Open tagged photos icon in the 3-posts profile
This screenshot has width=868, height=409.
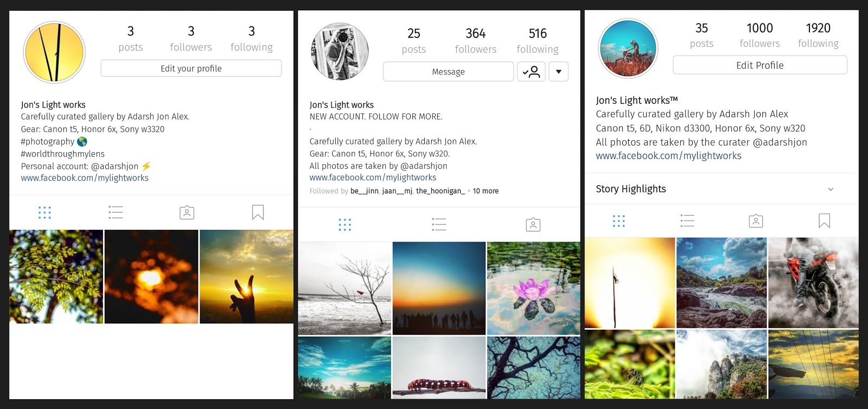tap(187, 212)
